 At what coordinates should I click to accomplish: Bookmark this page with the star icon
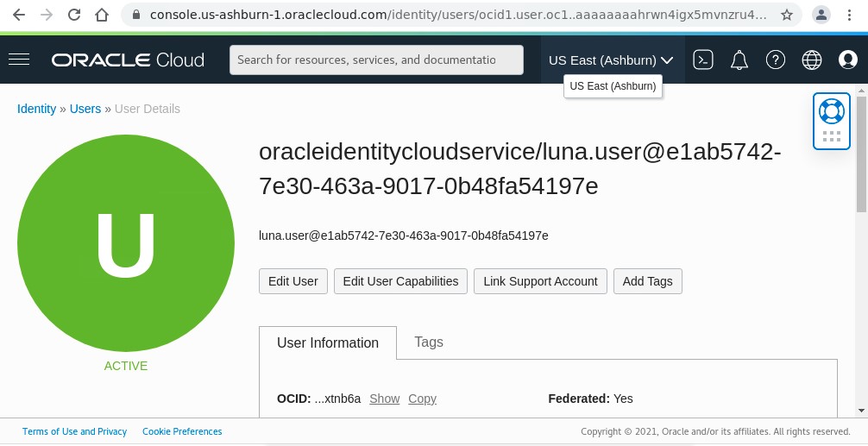coord(787,15)
